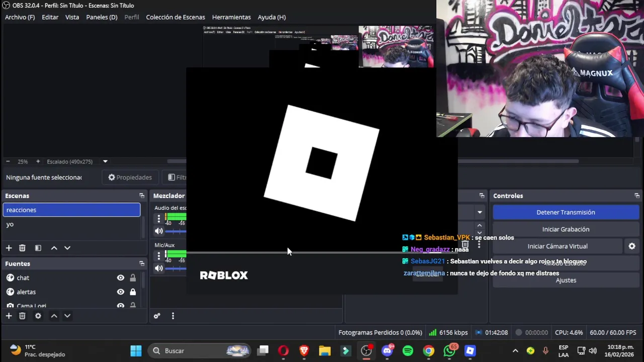Open Google Chrome from the taskbar
The width and height of the screenshot is (644, 362).
coord(429,350)
